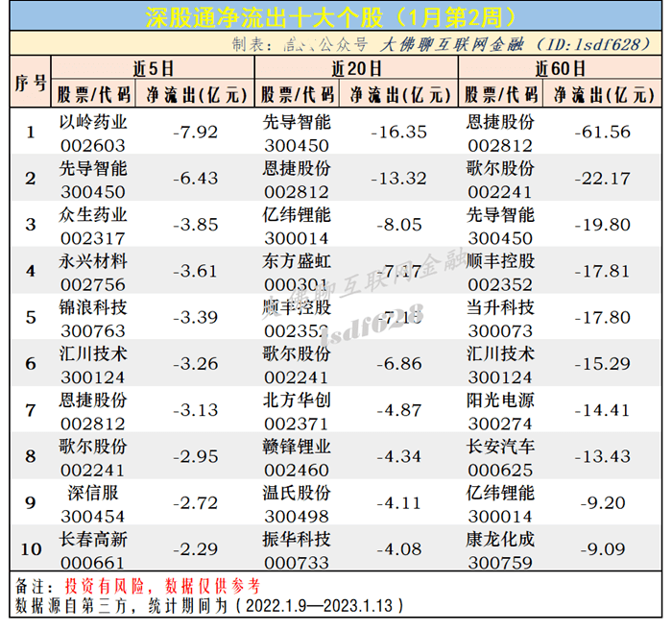Click the -16.35 value in 近20日
Viewport: 672px width, 631px height.
tap(399, 132)
